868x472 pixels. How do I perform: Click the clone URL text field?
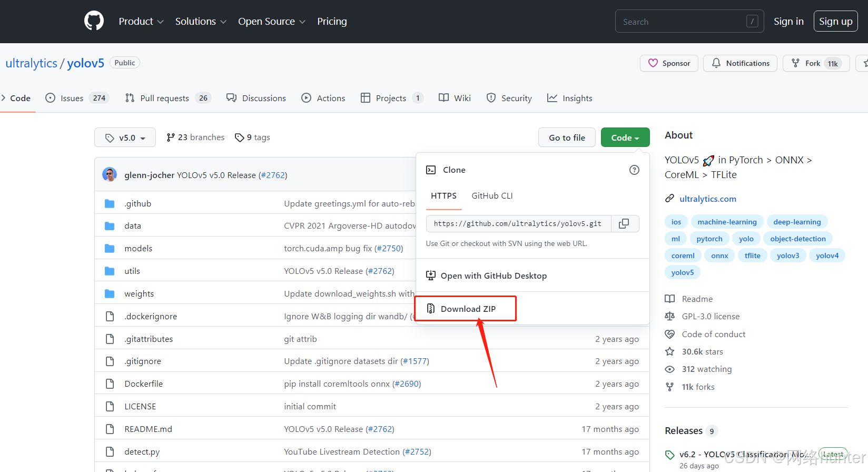518,223
